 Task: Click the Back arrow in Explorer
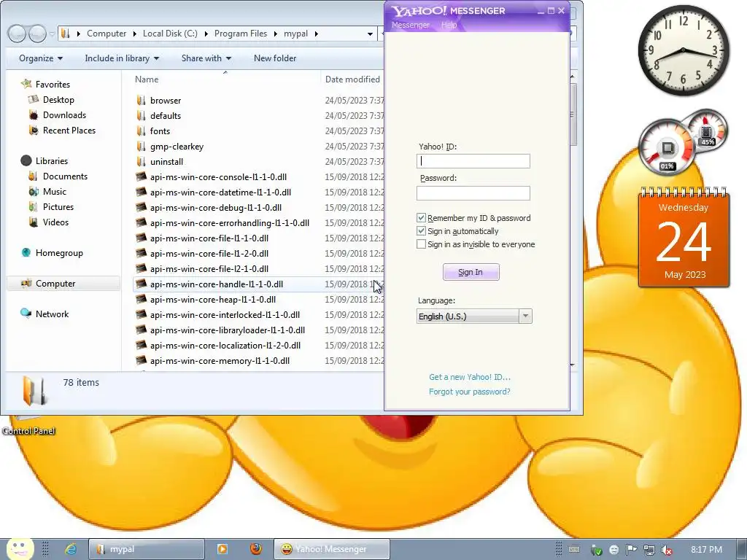point(18,34)
